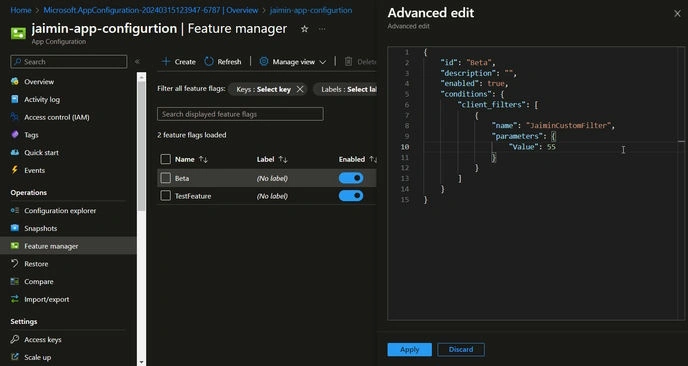Click the Activity log icon
Screen dimensions: 688x366
(x=15, y=99)
